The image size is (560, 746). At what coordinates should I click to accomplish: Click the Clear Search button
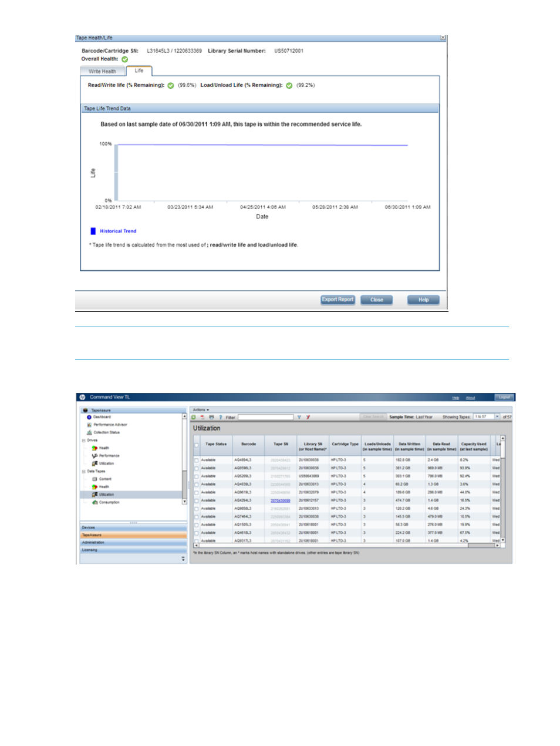tap(373, 417)
